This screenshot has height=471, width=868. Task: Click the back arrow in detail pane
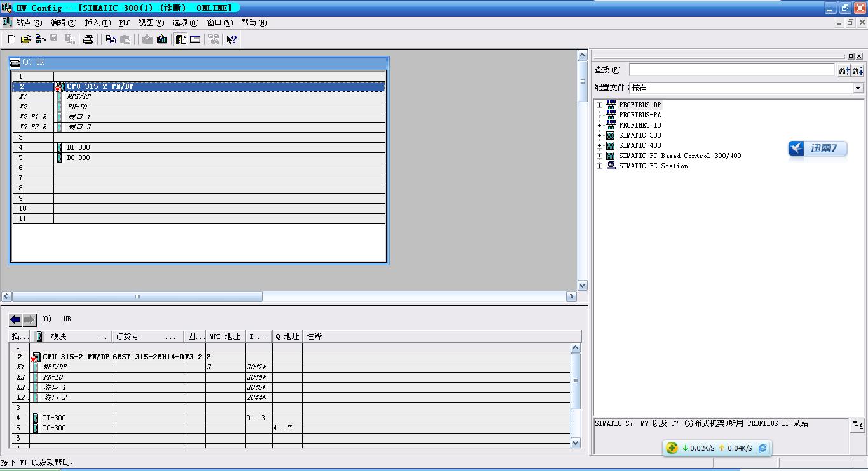point(16,319)
